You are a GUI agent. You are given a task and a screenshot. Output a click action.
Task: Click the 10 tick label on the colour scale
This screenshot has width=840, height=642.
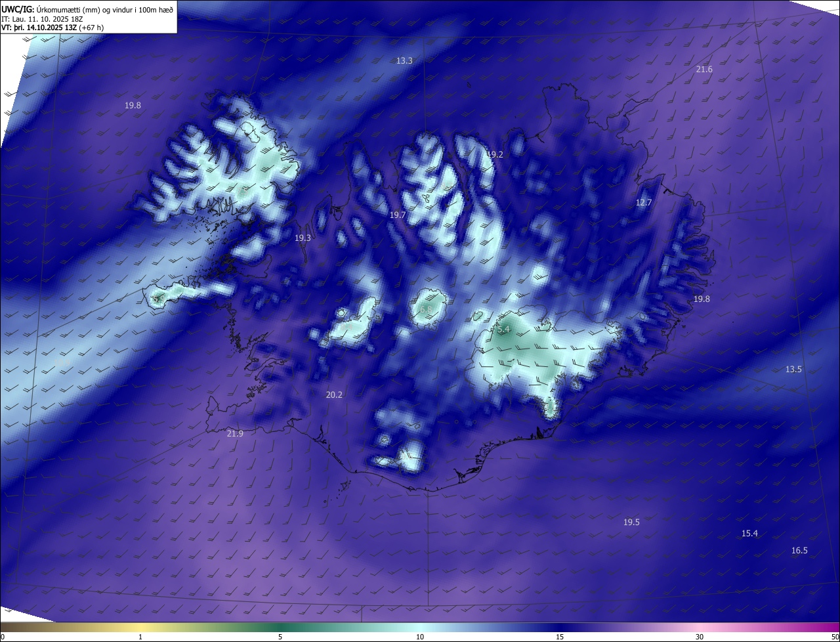click(420, 637)
